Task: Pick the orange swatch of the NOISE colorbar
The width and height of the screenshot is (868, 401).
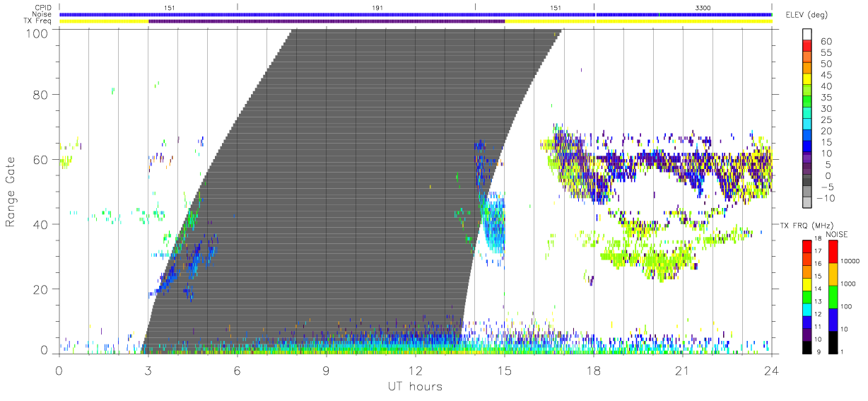Action: [x=832, y=274]
